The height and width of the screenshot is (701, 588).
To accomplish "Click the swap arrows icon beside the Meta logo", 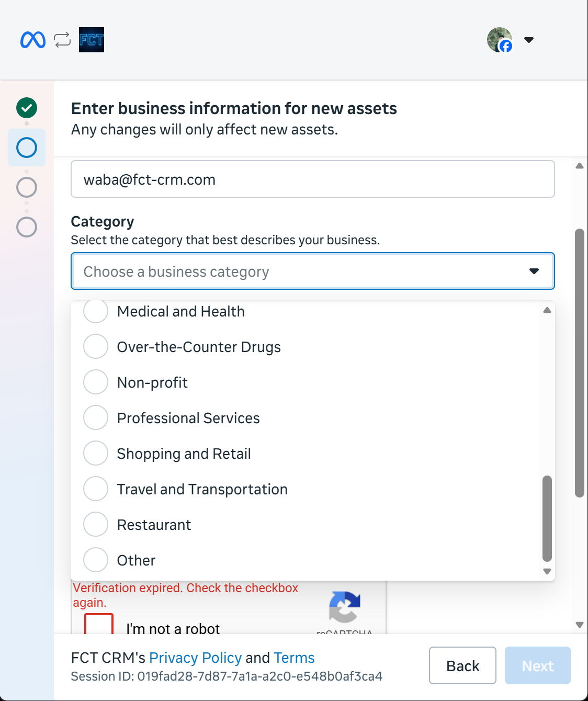I will (62, 40).
